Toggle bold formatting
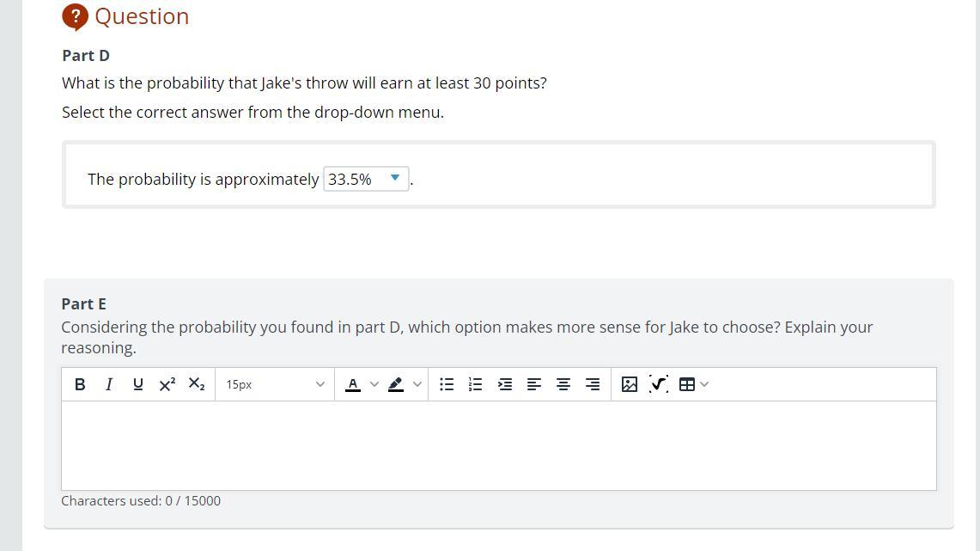The image size is (980, 551). 80,384
